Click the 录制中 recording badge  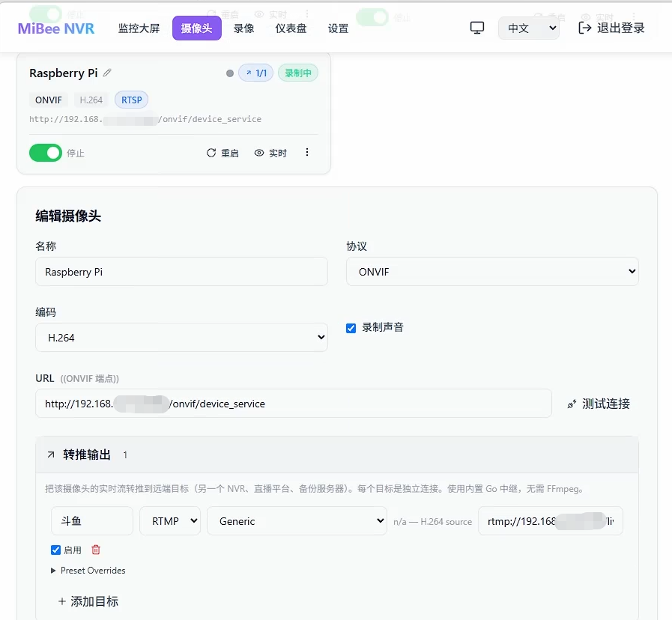[298, 73]
